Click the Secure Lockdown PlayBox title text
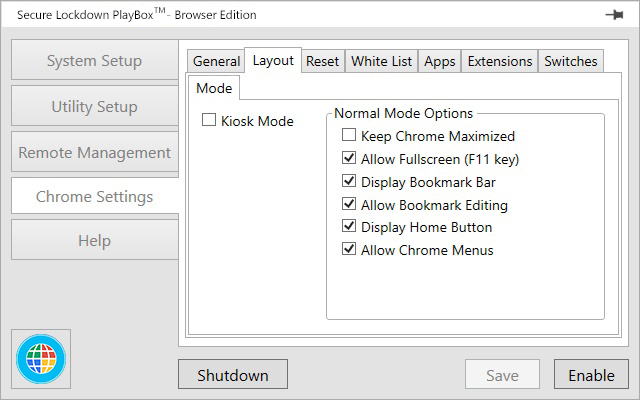The height and width of the screenshot is (400, 640). pyautogui.click(x=137, y=15)
